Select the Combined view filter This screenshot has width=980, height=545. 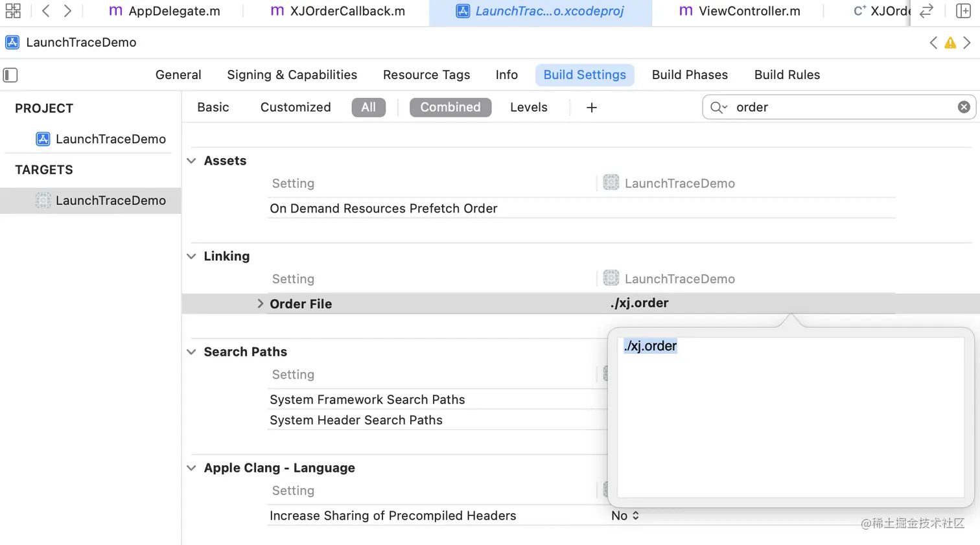tap(450, 107)
